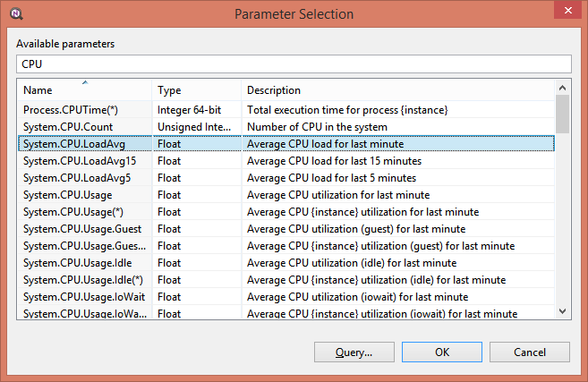Close the Parameter Selection dialog

tap(567, 10)
